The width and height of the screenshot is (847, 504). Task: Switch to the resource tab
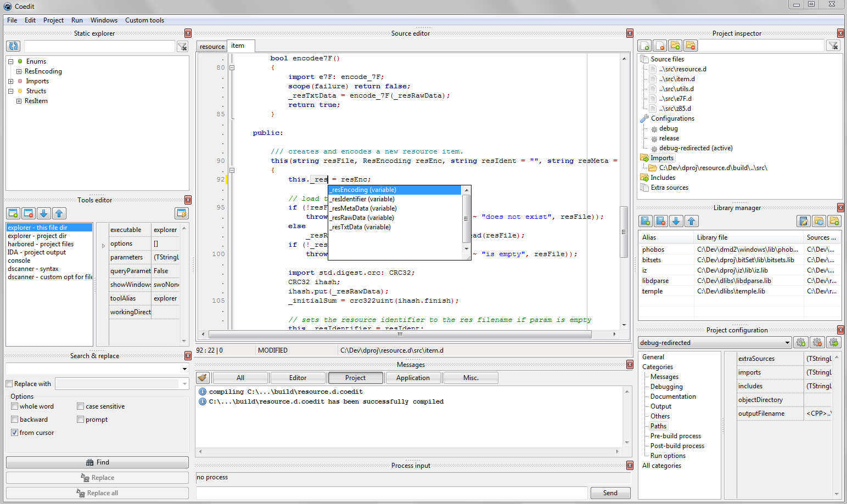point(211,47)
